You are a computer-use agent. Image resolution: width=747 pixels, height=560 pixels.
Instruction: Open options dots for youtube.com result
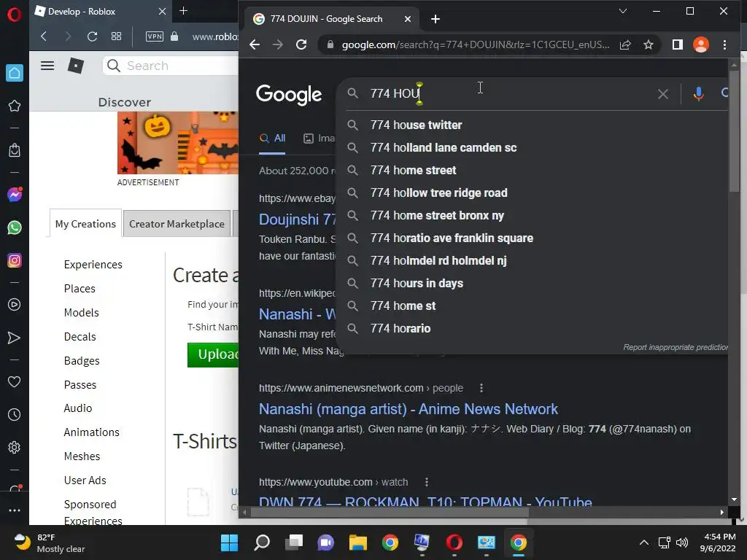[x=426, y=483]
